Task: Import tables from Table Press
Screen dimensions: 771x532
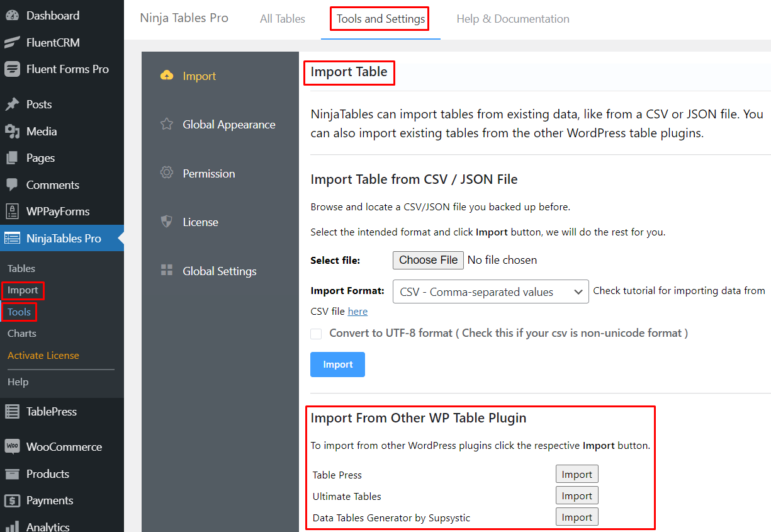Action: (x=577, y=474)
